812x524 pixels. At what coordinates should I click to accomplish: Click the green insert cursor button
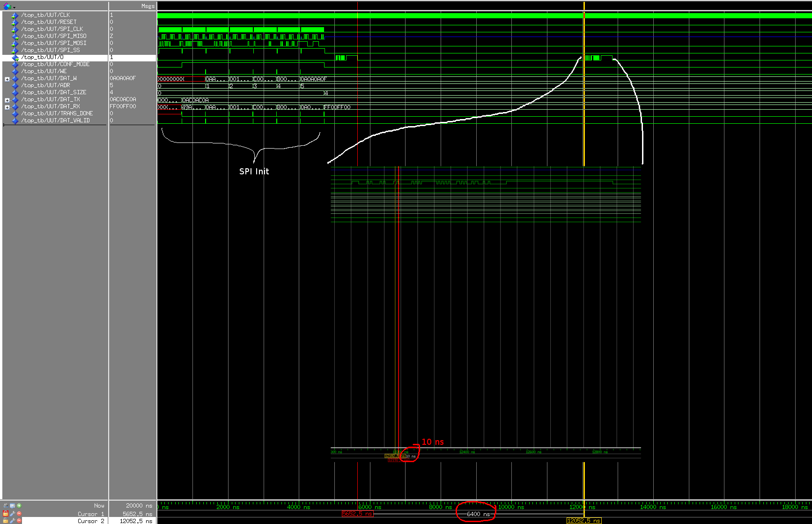point(19,506)
